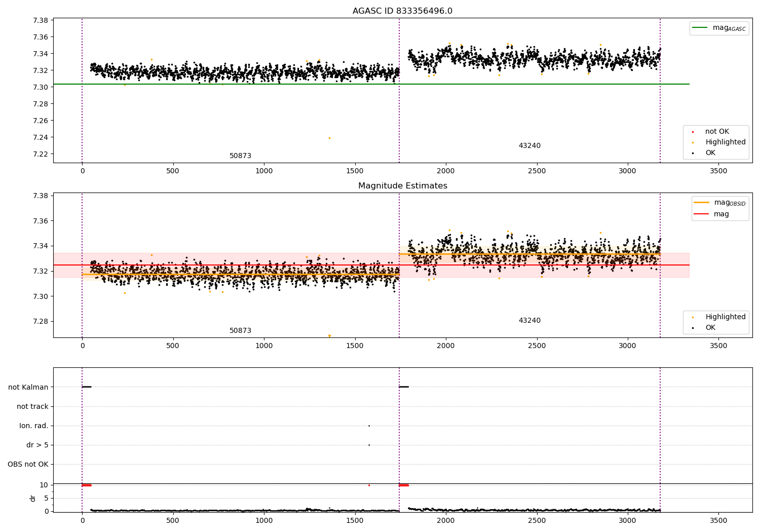Viewport: 760px width, 532px height.
Task: Click the 43240 label in the Magnitude Estimates plot
Action: [529, 321]
